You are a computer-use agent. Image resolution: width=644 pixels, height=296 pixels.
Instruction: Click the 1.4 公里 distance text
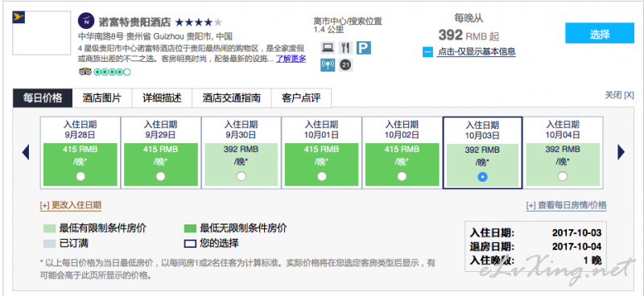(328, 30)
